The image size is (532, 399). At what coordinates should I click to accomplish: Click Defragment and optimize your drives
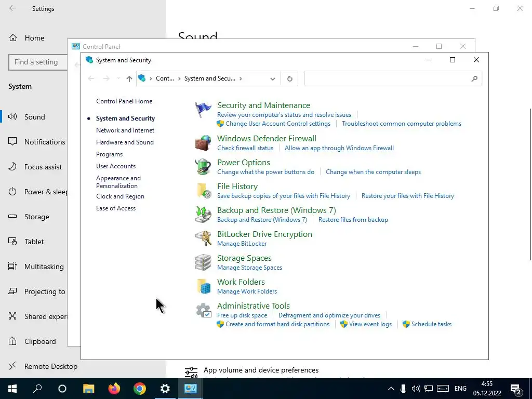click(x=329, y=315)
